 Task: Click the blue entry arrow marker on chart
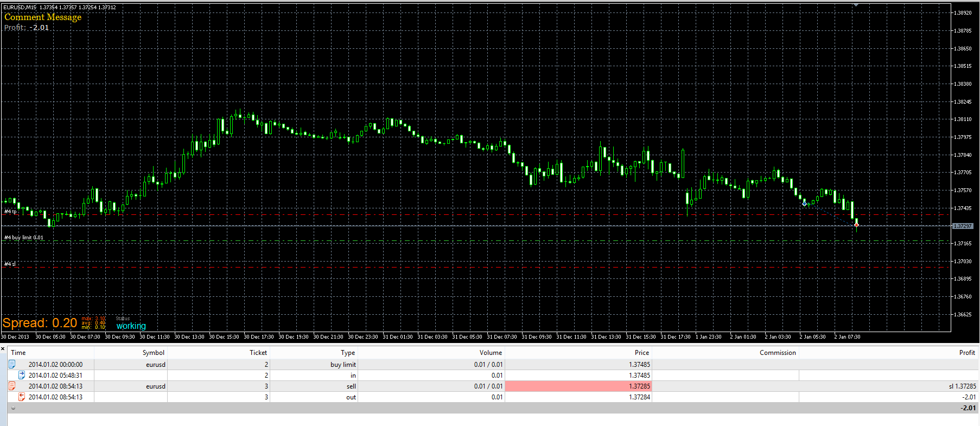coord(805,204)
